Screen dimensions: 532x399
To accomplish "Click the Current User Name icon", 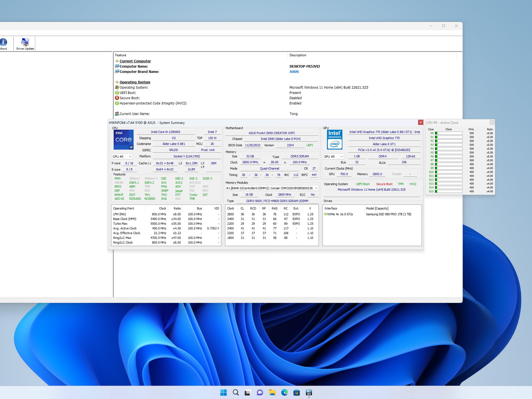I will pos(117,114).
